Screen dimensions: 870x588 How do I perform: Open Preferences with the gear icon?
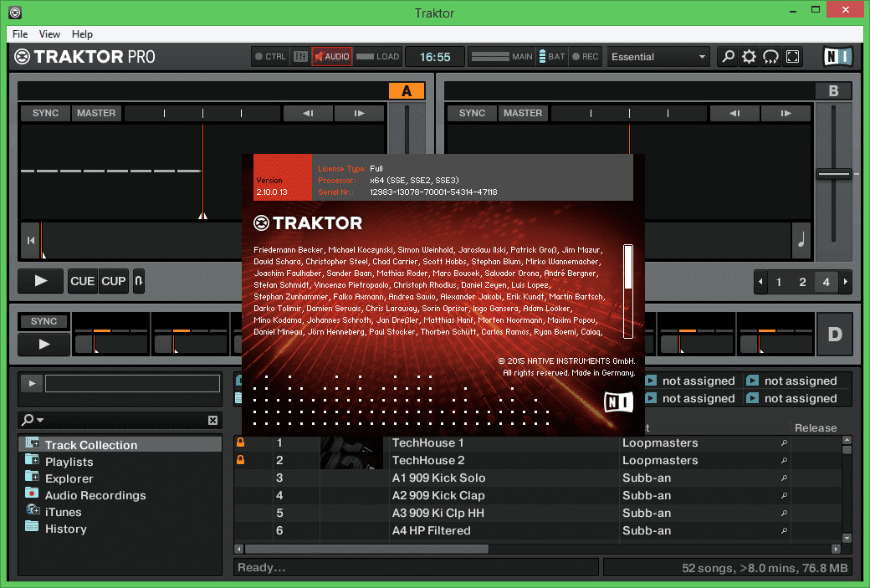pos(749,57)
